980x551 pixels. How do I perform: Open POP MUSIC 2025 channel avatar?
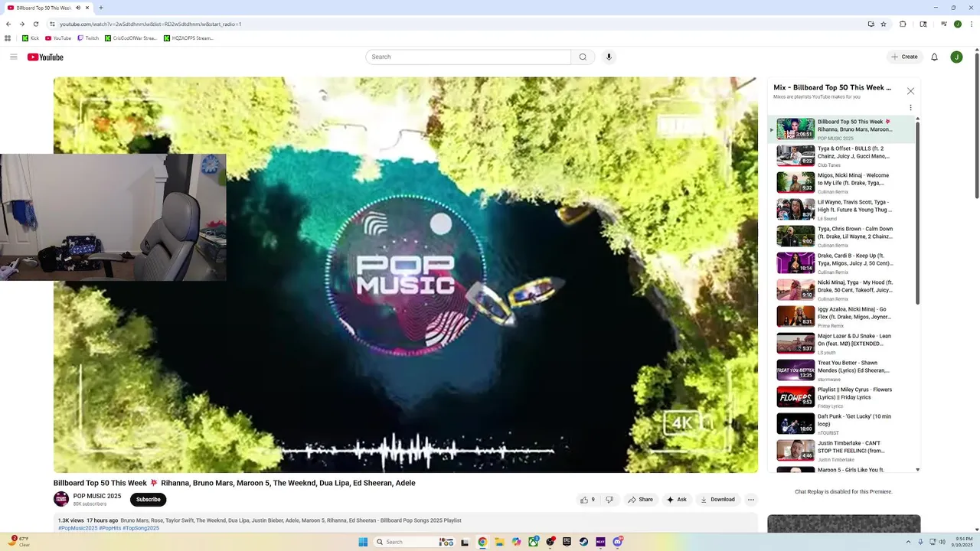point(61,499)
